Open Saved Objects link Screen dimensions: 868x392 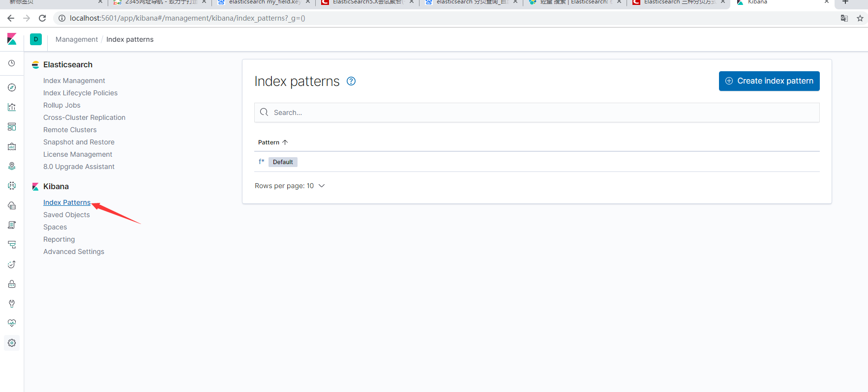pos(66,215)
